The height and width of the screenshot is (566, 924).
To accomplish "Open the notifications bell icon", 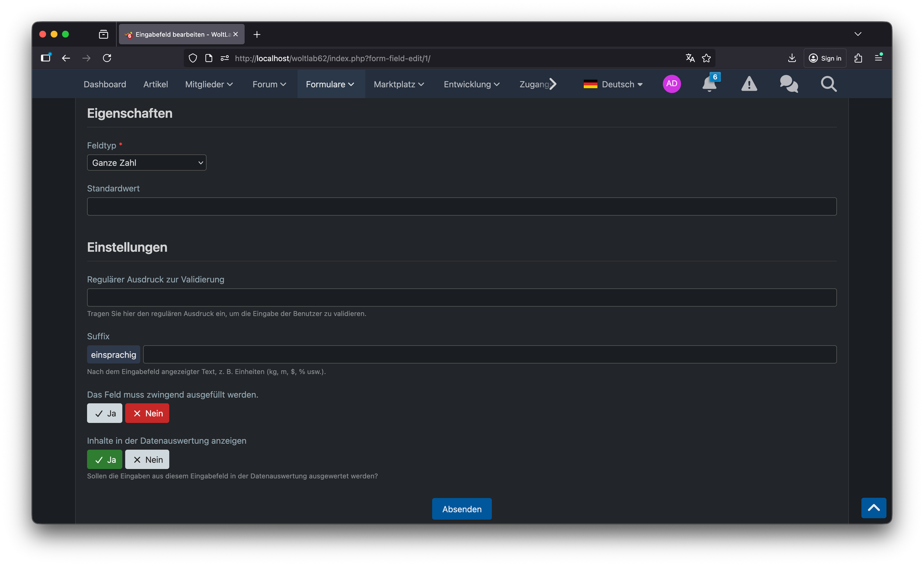I will coord(709,84).
